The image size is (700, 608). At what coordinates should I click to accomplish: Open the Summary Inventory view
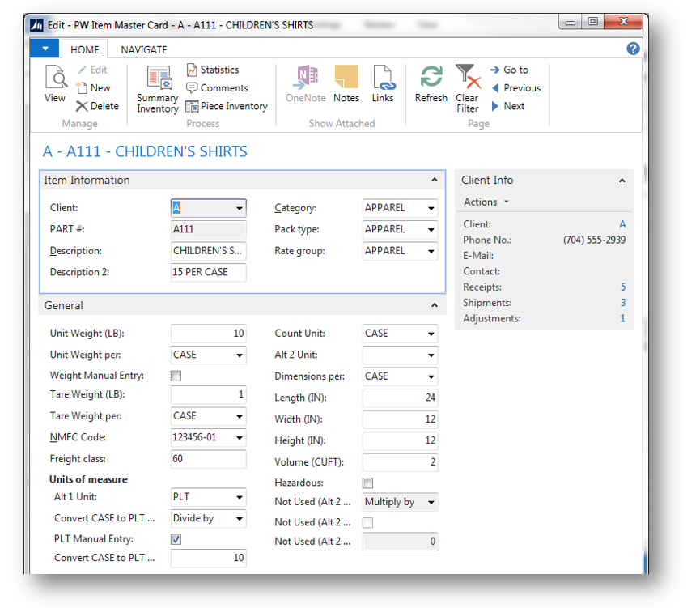[x=156, y=87]
